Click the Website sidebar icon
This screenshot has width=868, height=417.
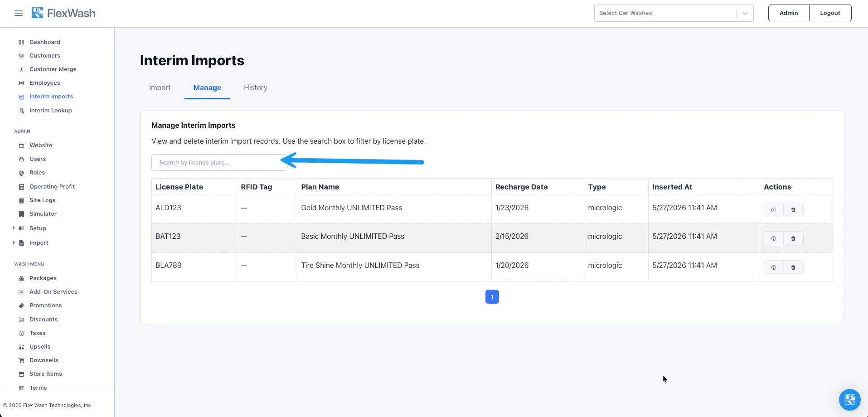(21, 145)
